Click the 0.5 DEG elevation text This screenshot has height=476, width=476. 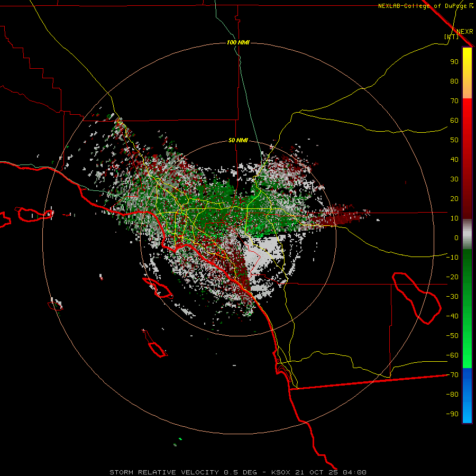coord(241,472)
